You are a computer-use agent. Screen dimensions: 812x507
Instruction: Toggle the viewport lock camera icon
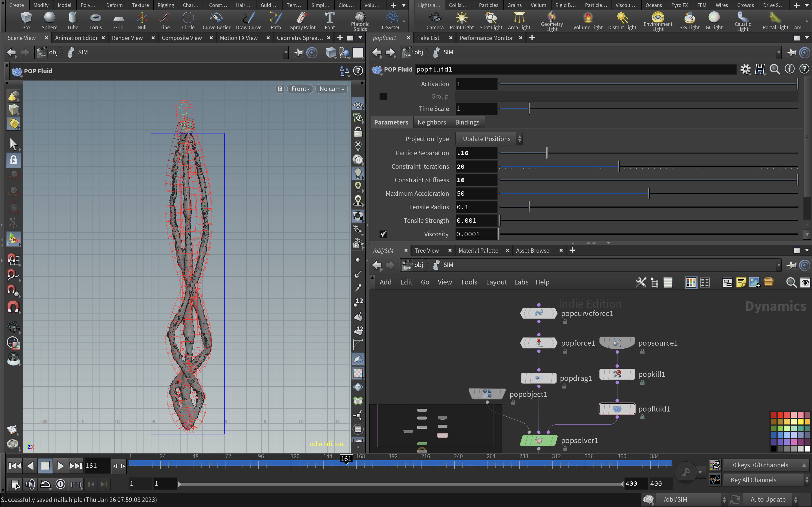280,89
